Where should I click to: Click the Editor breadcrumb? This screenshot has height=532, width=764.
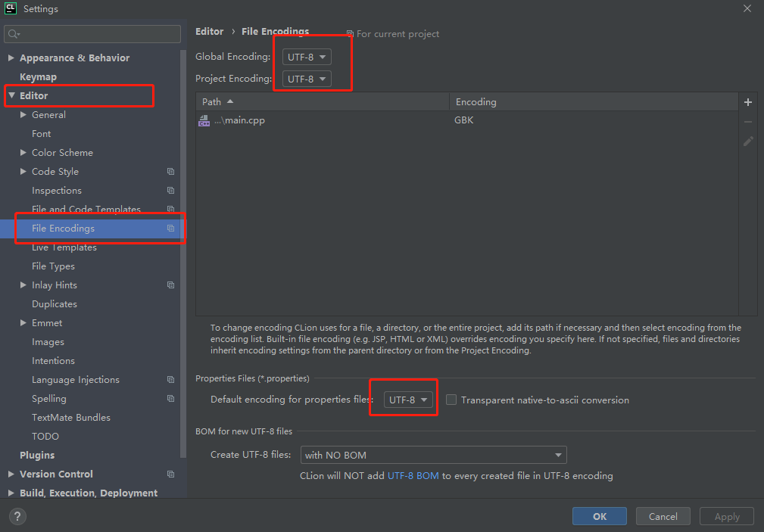(x=210, y=31)
